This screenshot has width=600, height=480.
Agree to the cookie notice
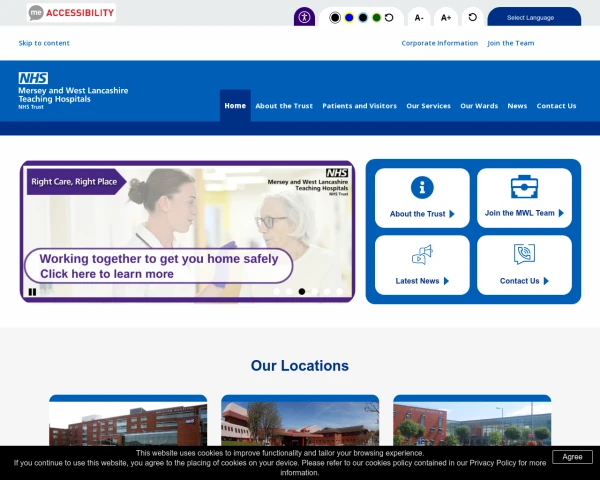(572, 457)
